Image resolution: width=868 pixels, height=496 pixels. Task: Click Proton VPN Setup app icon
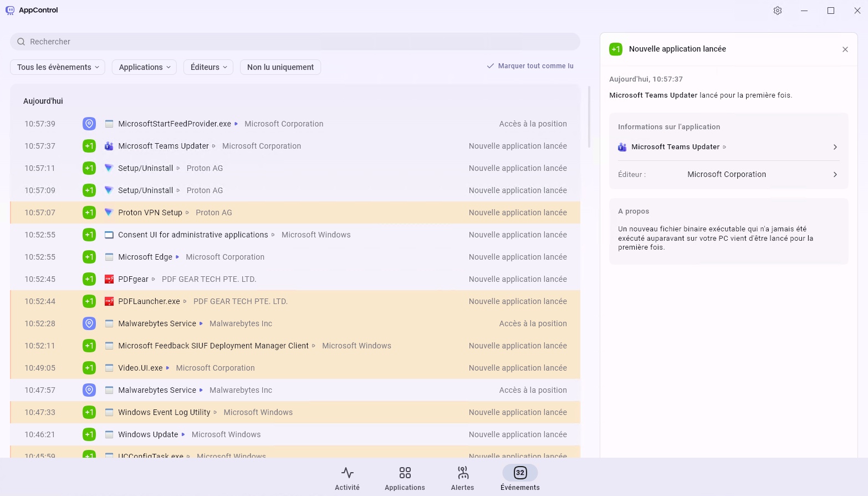point(109,212)
